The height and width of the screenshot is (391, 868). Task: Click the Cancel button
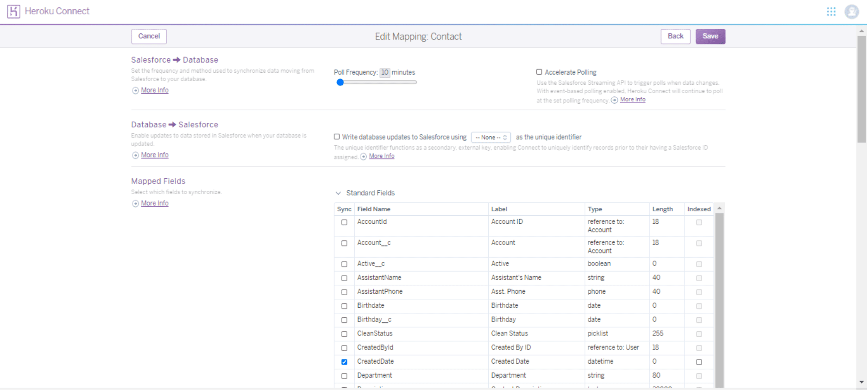149,36
